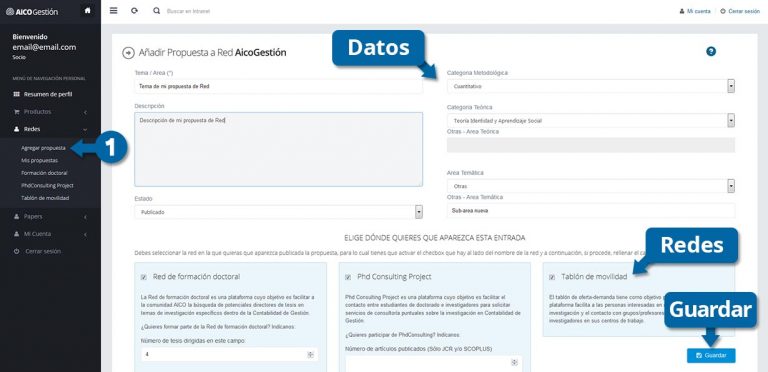Click the Mi Cuenta sidebar person icon

pos(17,234)
